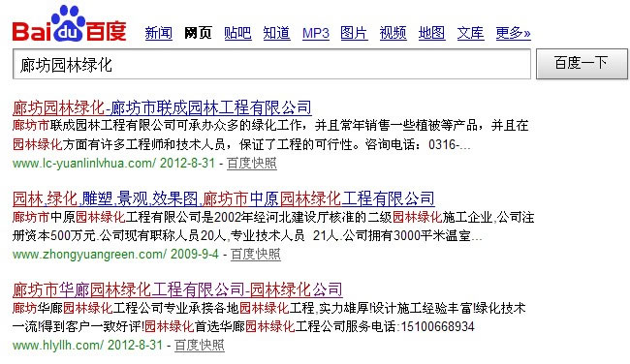The image size is (630, 364).
Task: View 百度快照 for lc-yuanlinlvhua.com result
Action: 252,164
